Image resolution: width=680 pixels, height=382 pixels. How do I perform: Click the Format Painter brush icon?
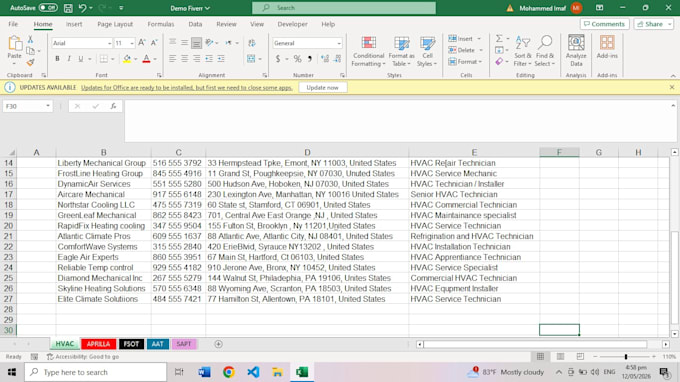(x=30, y=62)
